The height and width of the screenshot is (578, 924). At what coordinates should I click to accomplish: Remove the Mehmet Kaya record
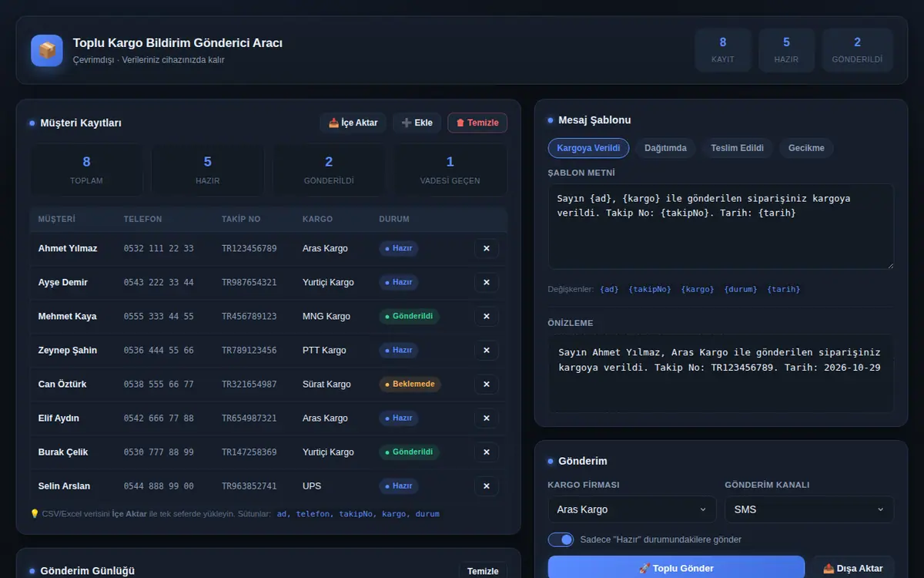coord(486,316)
